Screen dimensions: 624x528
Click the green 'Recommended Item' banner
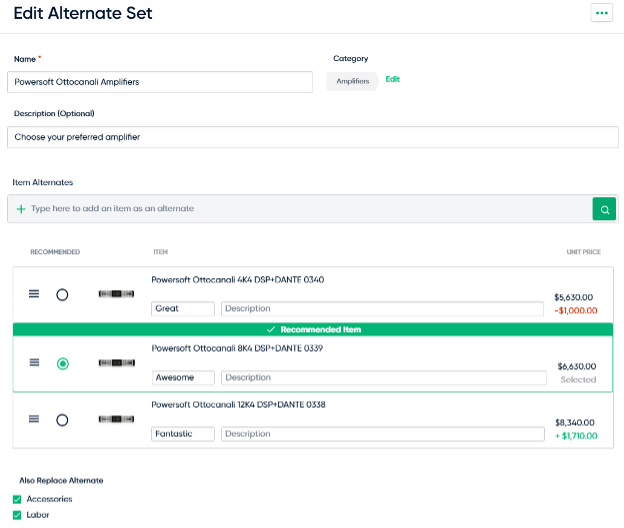313,329
